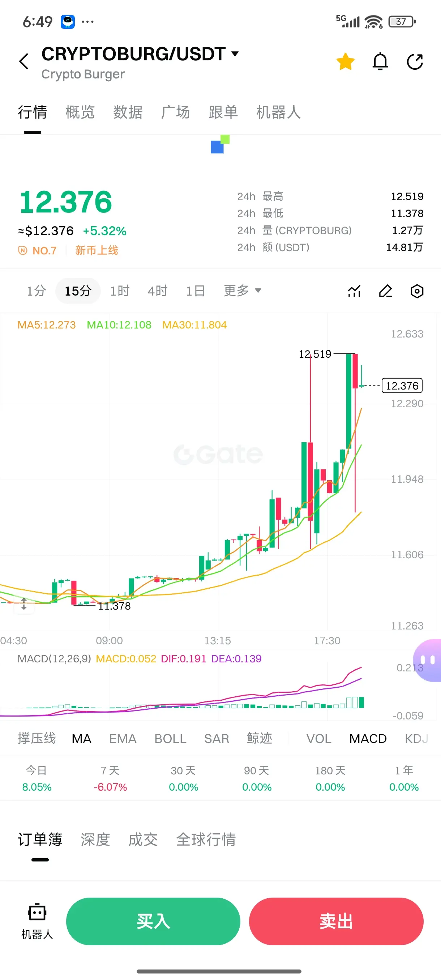This screenshot has width=441, height=980.
Task: Tap the +5.32% change value
Action: [x=104, y=231]
